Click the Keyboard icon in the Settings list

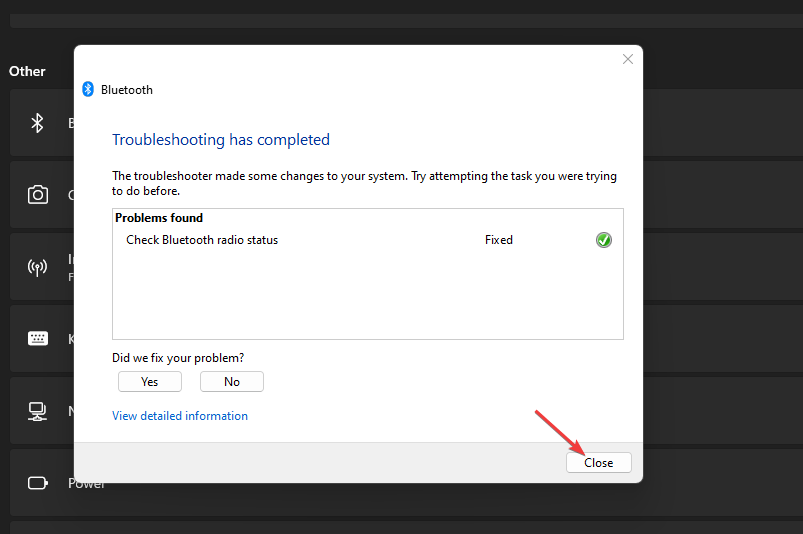pos(37,338)
